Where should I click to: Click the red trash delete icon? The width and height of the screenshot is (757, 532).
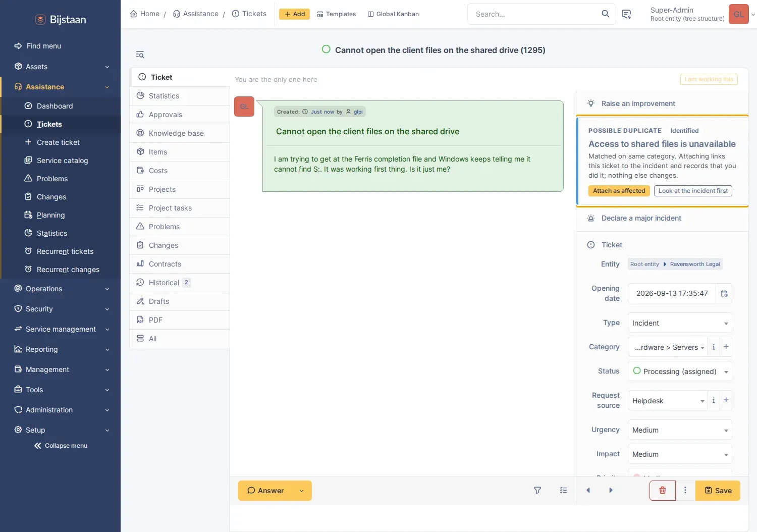(x=662, y=491)
